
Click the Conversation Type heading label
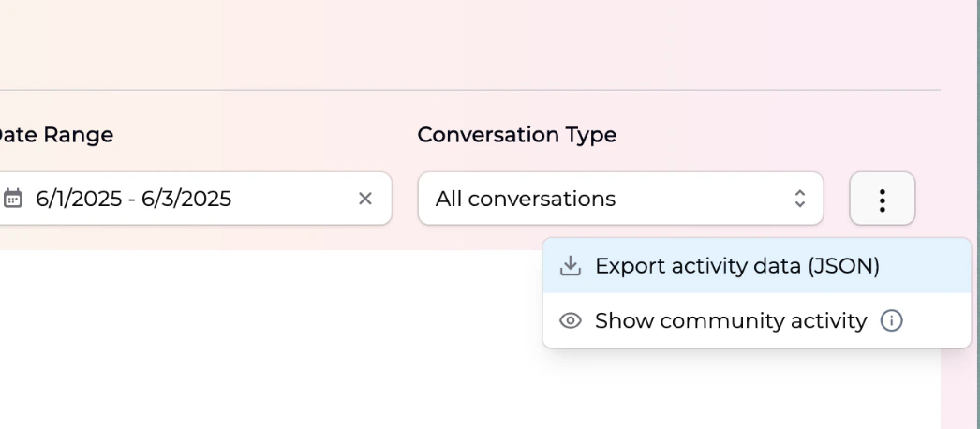516,135
